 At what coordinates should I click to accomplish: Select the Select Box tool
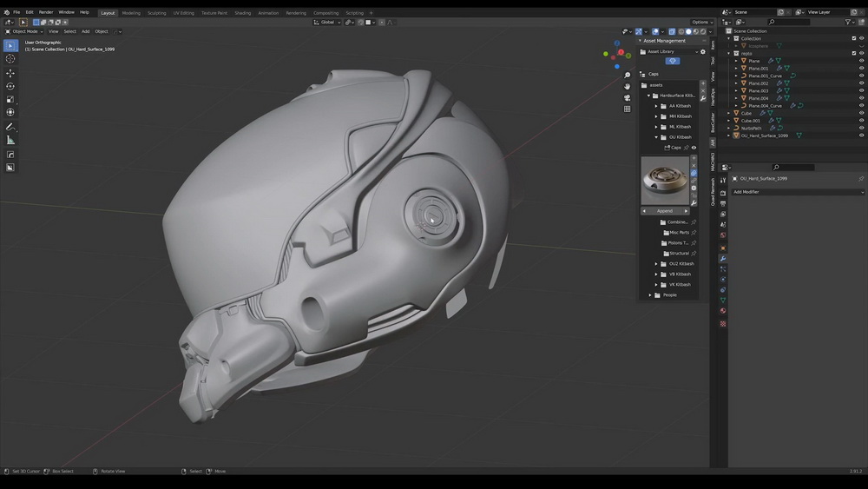point(10,46)
